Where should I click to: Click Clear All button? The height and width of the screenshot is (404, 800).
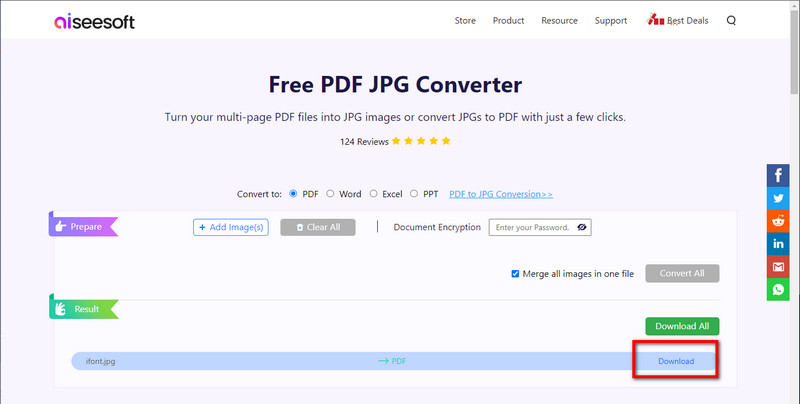(318, 228)
